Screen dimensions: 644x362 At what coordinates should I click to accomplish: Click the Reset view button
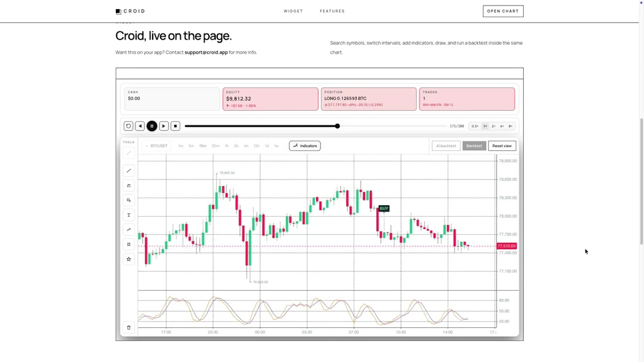tap(502, 146)
